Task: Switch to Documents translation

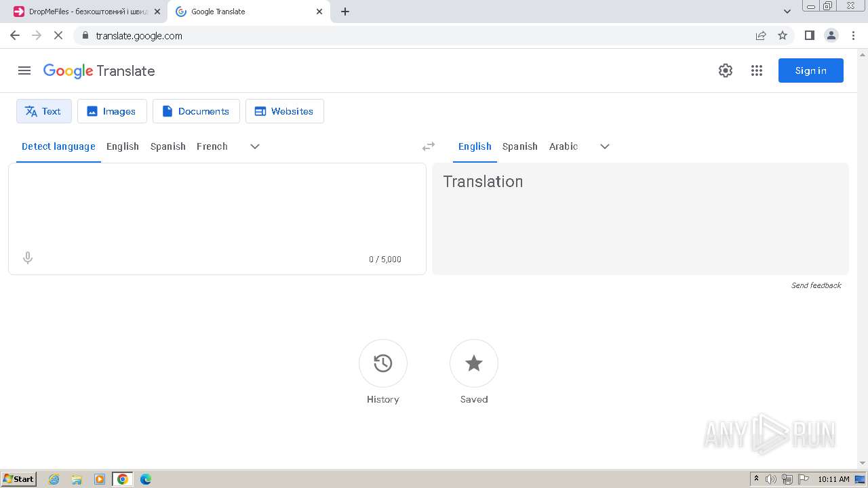Action: (x=196, y=111)
